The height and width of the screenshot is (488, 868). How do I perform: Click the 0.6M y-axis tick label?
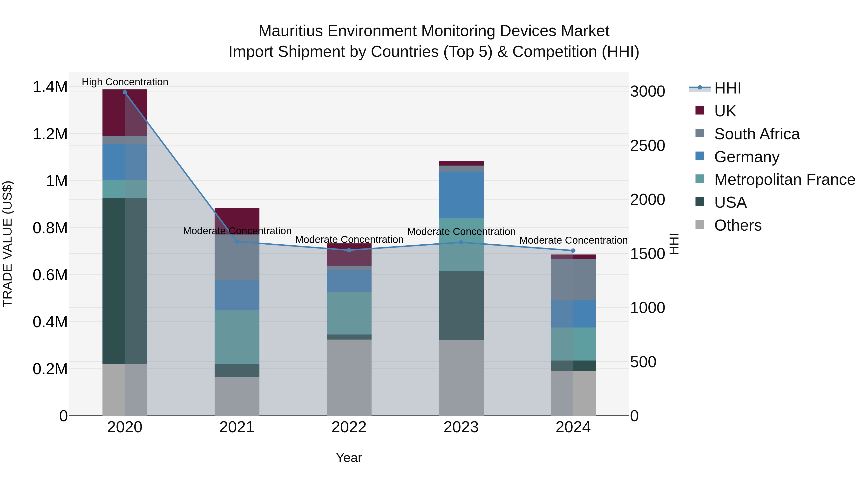50,275
